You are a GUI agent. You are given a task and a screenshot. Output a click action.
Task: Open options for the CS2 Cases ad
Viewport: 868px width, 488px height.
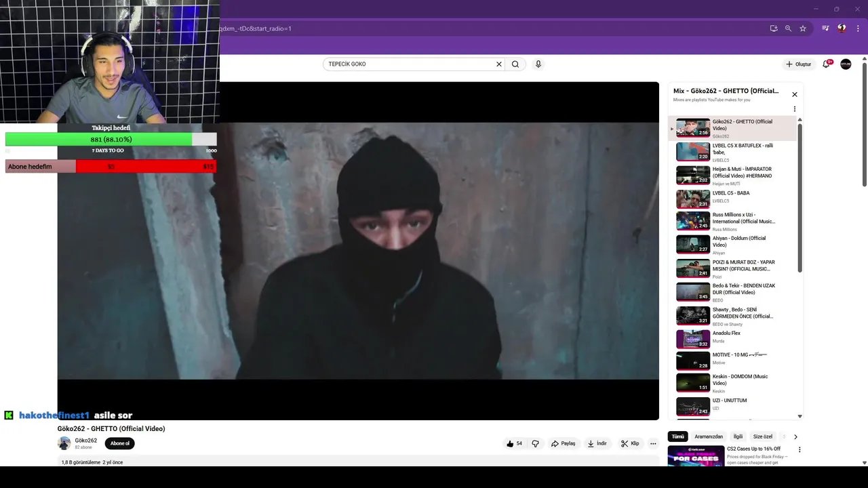pyautogui.click(x=800, y=449)
